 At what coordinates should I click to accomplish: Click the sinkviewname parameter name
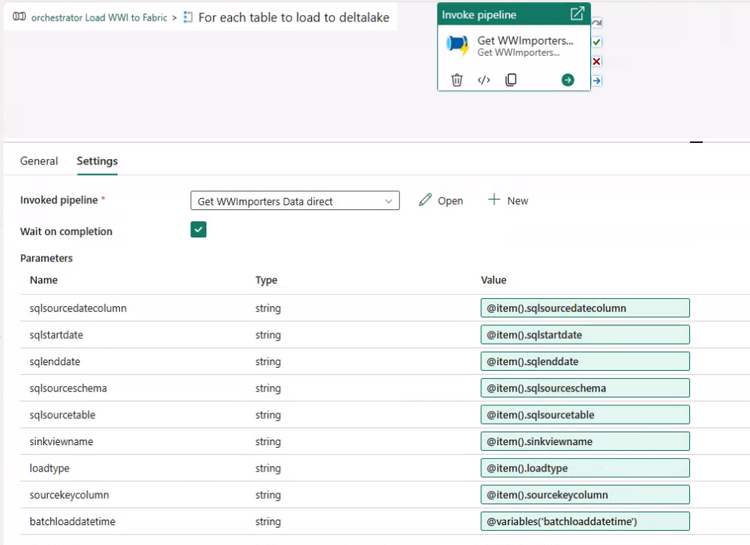tap(61, 442)
